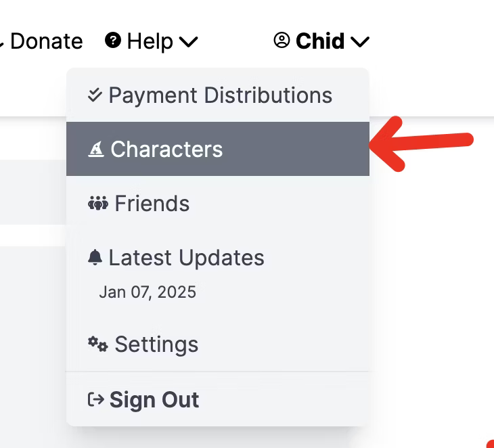Expand the Help chevron dropdown
This screenshot has height=448, width=494.
[188, 41]
